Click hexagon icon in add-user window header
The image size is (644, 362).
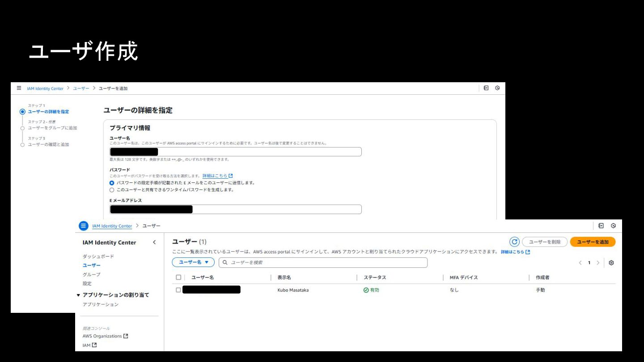[x=497, y=88]
